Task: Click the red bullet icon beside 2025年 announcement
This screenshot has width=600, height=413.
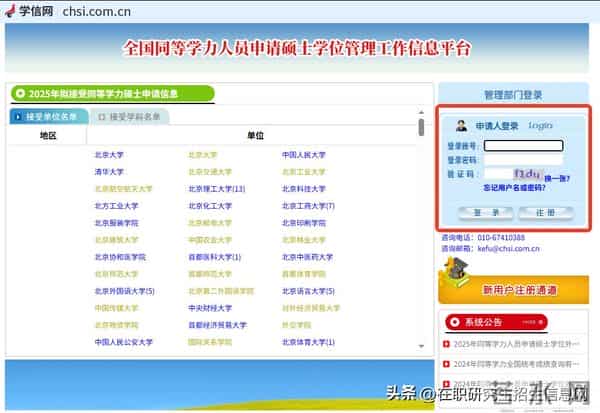Action: point(446,344)
